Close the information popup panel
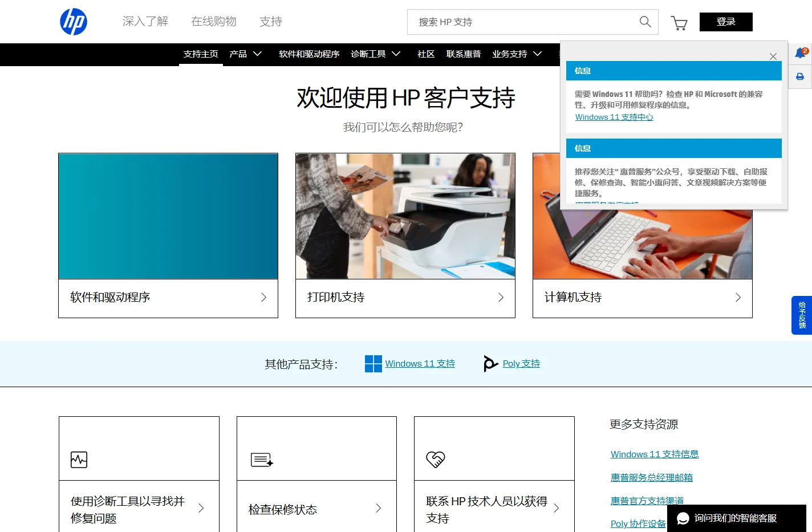Viewport: 812px width, 532px height. tap(773, 56)
